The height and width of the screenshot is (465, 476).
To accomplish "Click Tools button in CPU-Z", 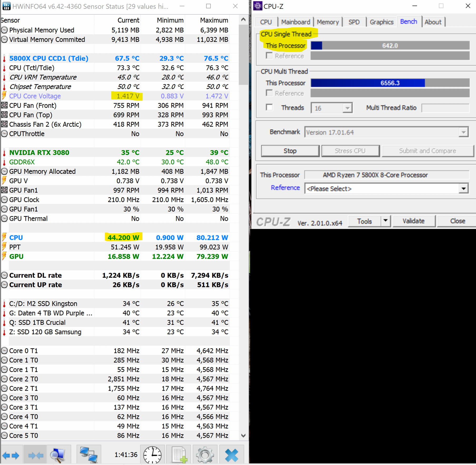I will pyautogui.click(x=365, y=221).
